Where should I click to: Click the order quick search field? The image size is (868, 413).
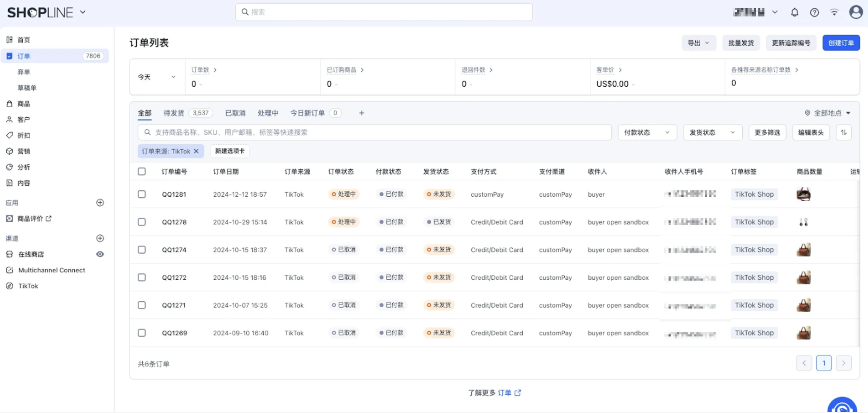click(x=374, y=132)
